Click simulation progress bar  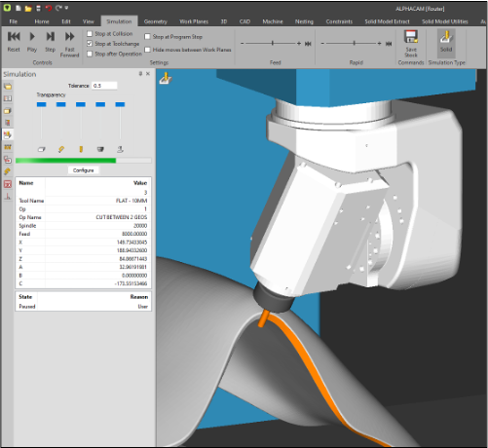click(84, 161)
